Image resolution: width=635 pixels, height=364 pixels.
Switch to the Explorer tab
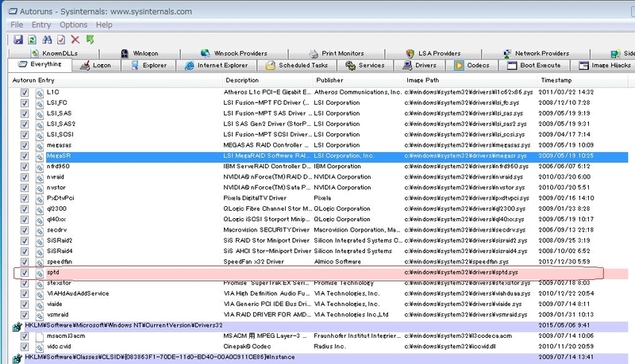coord(148,65)
